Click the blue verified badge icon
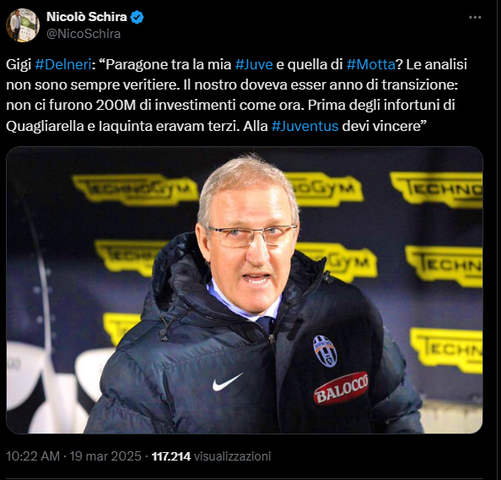This screenshot has height=480, width=501. 137,17
